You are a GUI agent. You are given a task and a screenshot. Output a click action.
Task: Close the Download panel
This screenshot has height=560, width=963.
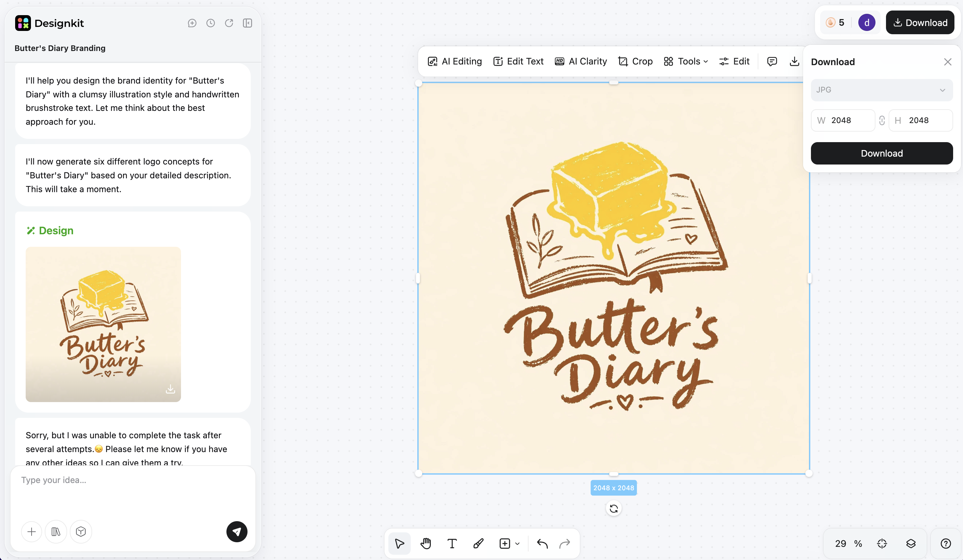(947, 62)
